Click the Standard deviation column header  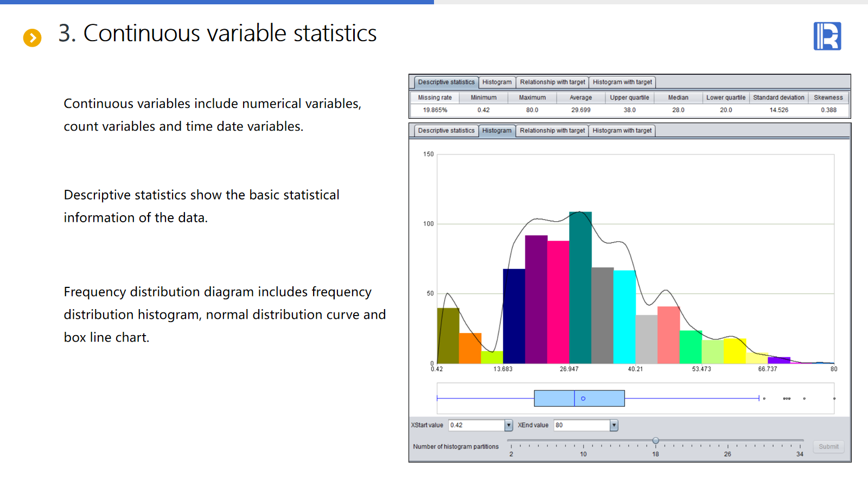point(778,98)
